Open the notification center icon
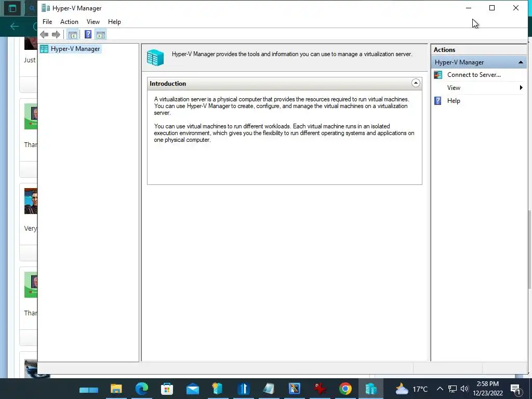532x399 pixels. [516, 389]
